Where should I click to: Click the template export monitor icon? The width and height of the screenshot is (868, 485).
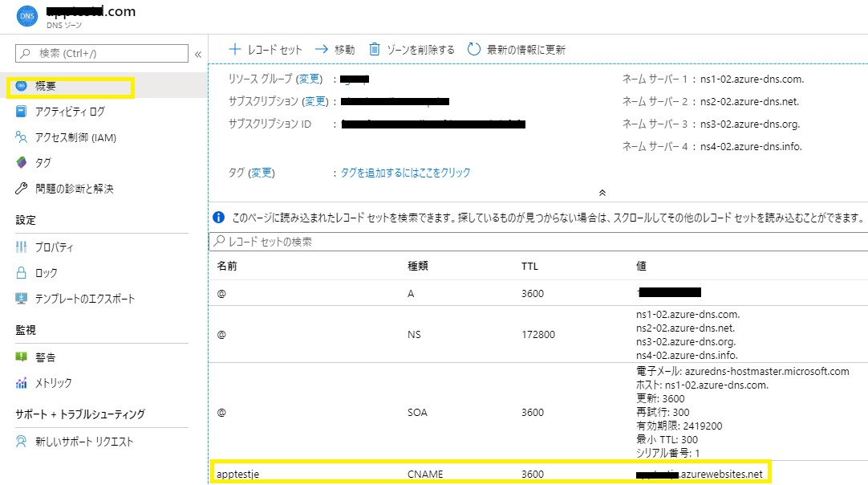pos(21,298)
